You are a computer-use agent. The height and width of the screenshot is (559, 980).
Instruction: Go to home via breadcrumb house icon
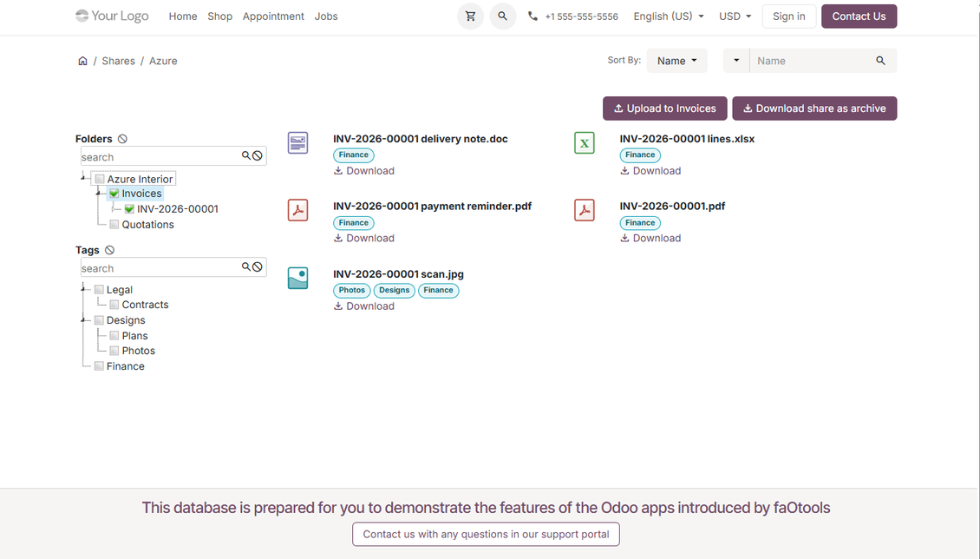[x=82, y=61]
